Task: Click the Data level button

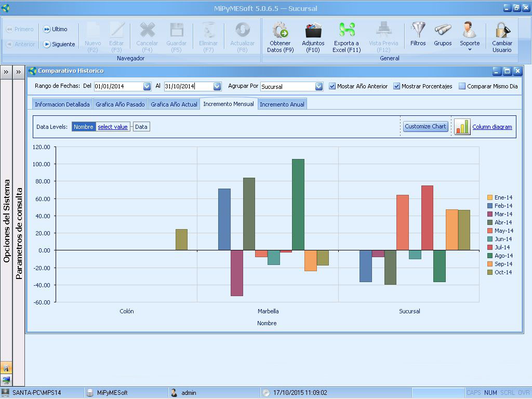Action: 141,127
